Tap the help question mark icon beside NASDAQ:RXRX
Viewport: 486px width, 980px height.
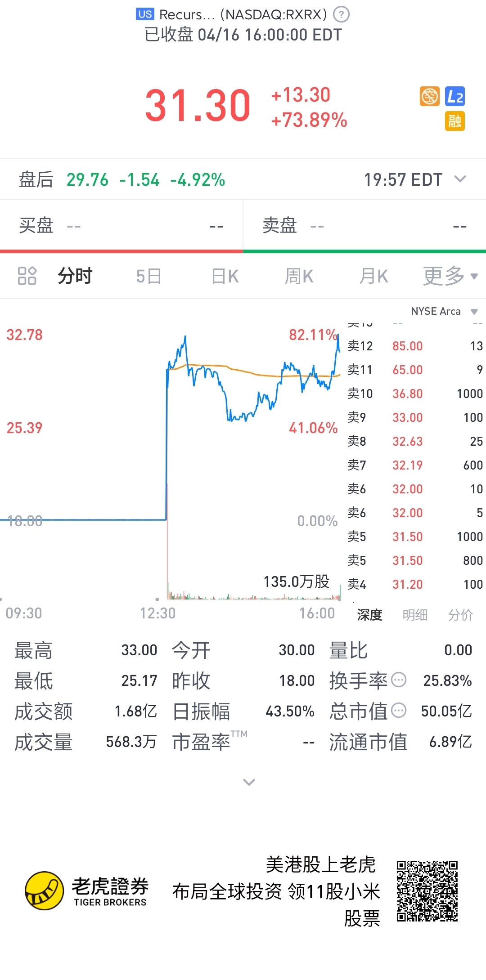341,14
